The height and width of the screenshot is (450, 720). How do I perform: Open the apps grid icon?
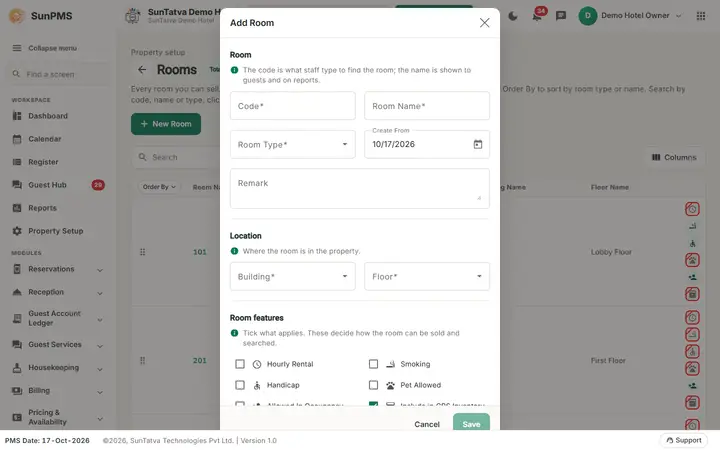pyautogui.click(x=701, y=16)
